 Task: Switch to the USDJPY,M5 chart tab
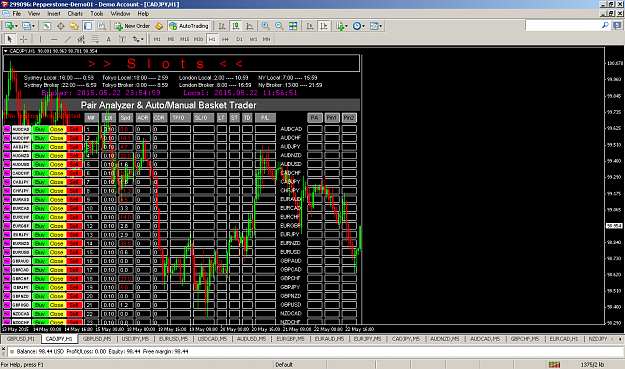tap(135, 339)
